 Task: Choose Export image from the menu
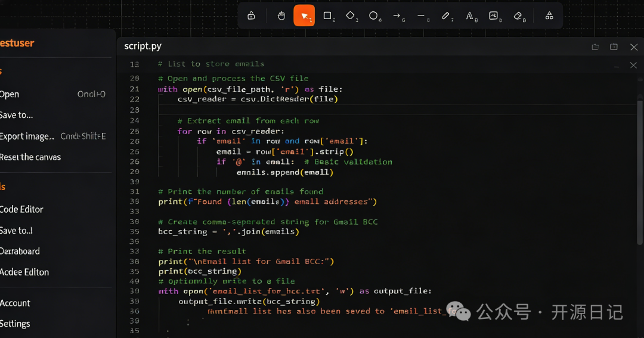click(x=27, y=136)
